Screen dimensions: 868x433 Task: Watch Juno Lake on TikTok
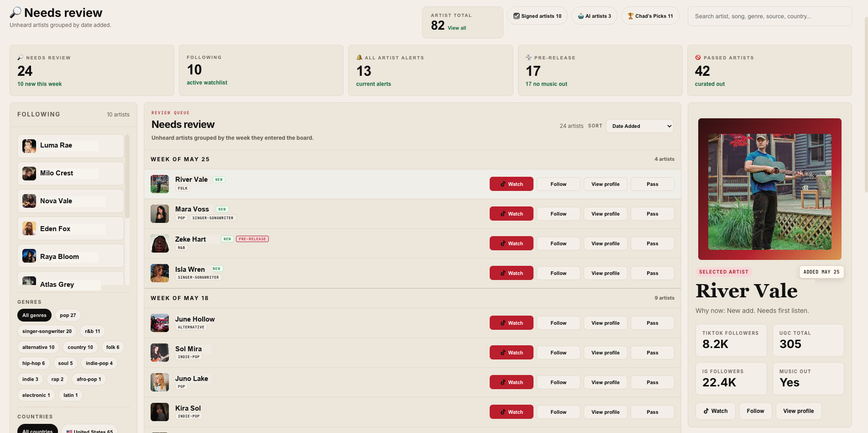[x=512, y=382]
